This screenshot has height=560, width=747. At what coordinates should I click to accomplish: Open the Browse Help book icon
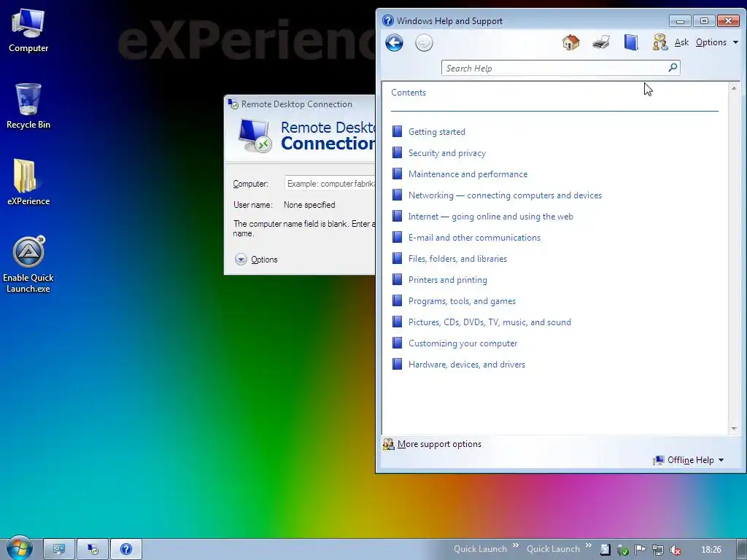tap(631, 42)
